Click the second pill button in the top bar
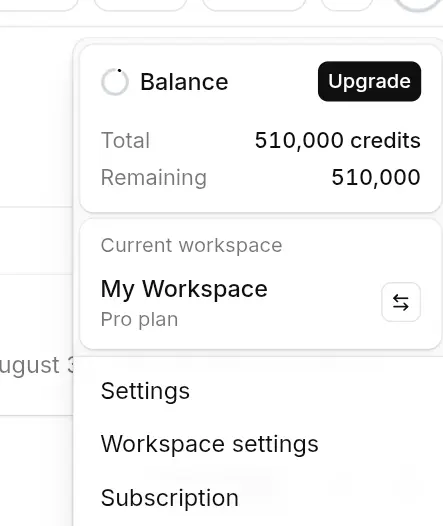 [141, 5]
